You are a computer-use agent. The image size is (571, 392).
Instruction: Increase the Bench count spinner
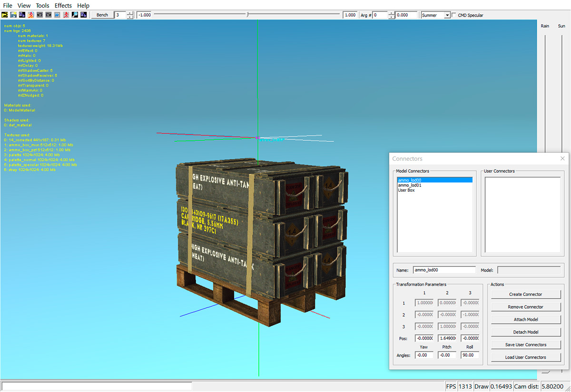point(130,13)
